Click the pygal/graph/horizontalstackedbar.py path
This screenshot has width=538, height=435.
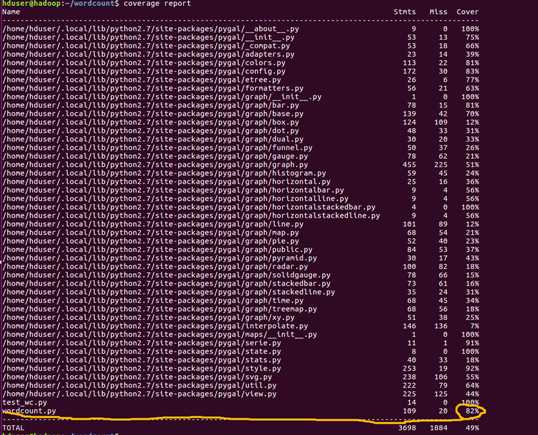(189, 207)
